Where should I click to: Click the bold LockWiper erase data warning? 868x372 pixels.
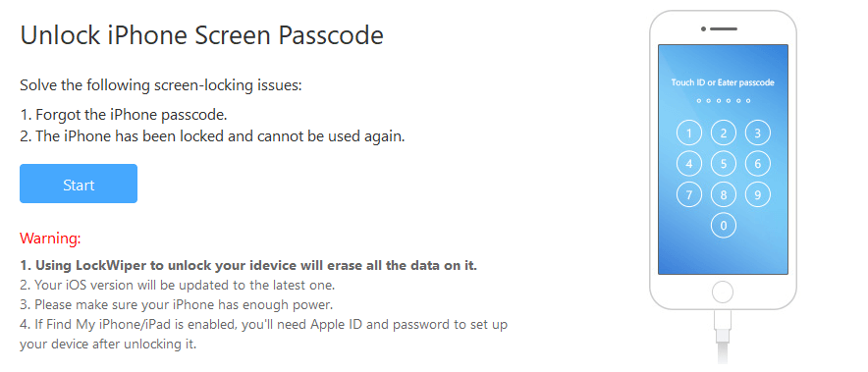tap(248, 266)
